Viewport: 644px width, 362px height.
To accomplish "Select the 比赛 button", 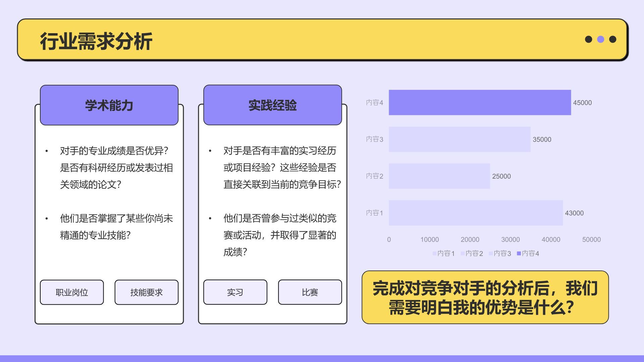I will pos(310,292).
